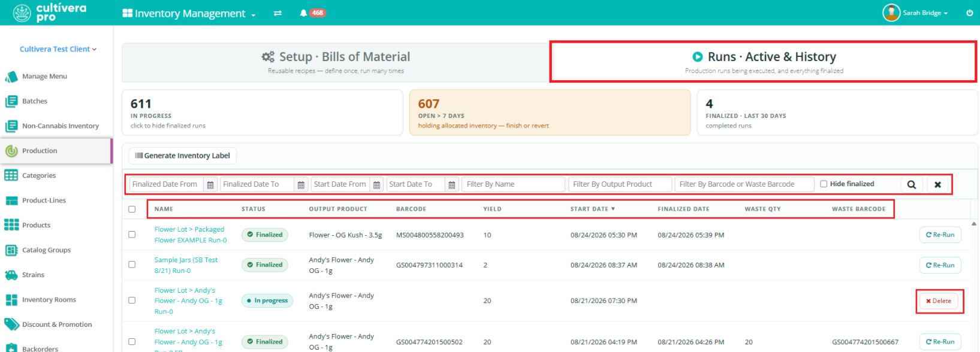Toggle the select-all checkbox in table header
The width and height of the screenshot is (980, 352).
coord(132,209)
